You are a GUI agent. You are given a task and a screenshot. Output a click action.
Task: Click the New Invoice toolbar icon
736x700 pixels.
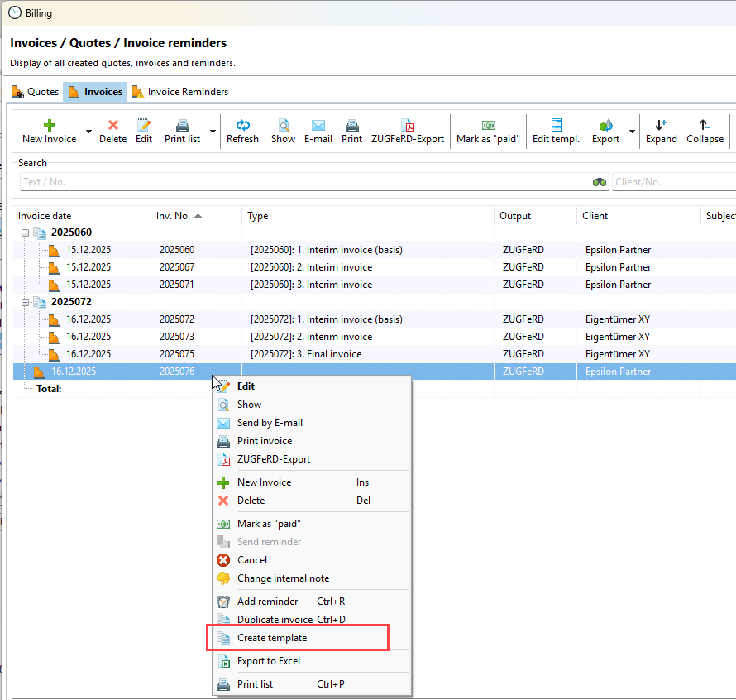[x=49, y=126]
